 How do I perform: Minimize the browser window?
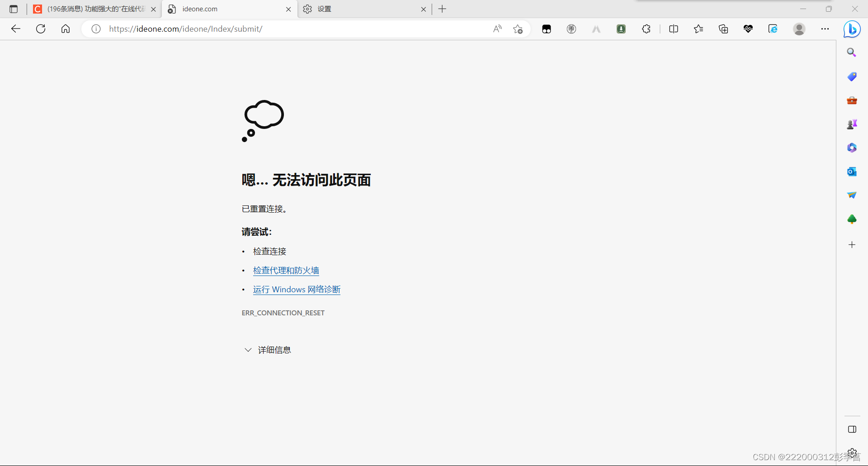point(803,9)
